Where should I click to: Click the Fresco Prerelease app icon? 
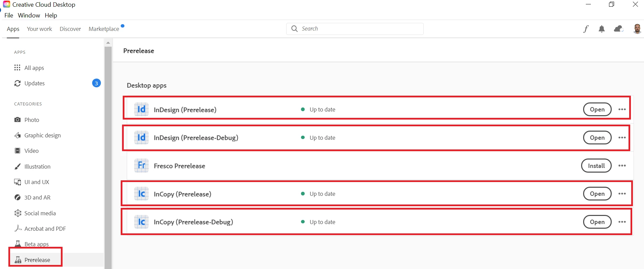[141, 166]
